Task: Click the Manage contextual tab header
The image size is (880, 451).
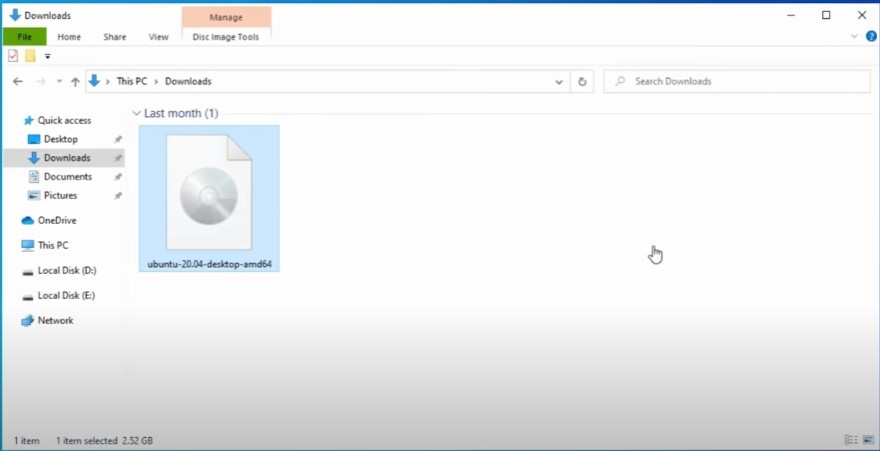Action: pyautogui.click(x=226, y=17)
